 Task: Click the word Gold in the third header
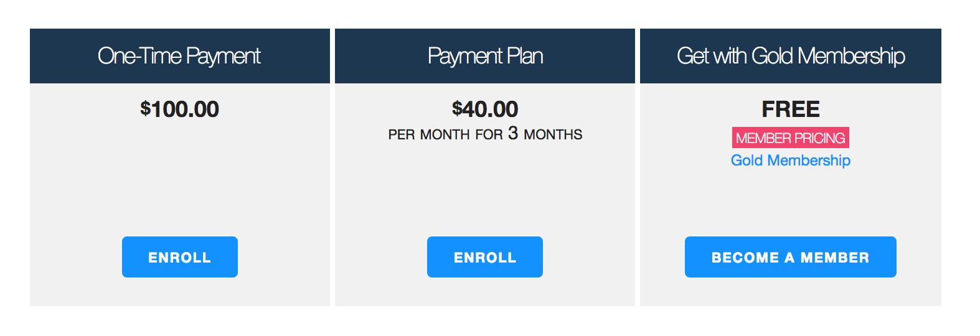773,56
